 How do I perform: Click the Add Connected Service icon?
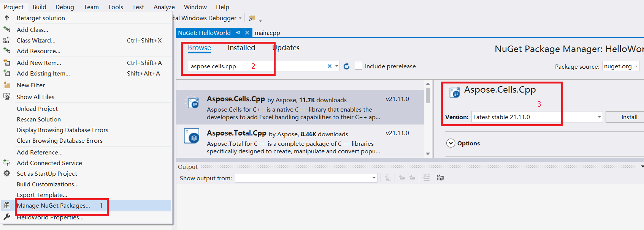7,162
